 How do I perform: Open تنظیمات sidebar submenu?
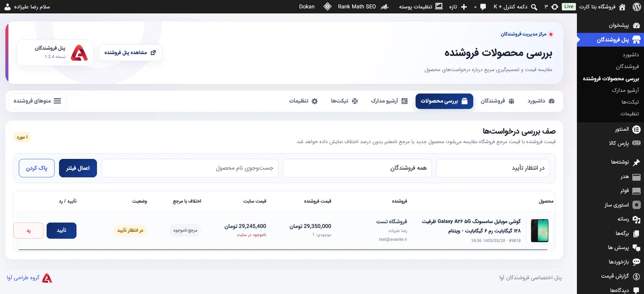pos(630,113)
